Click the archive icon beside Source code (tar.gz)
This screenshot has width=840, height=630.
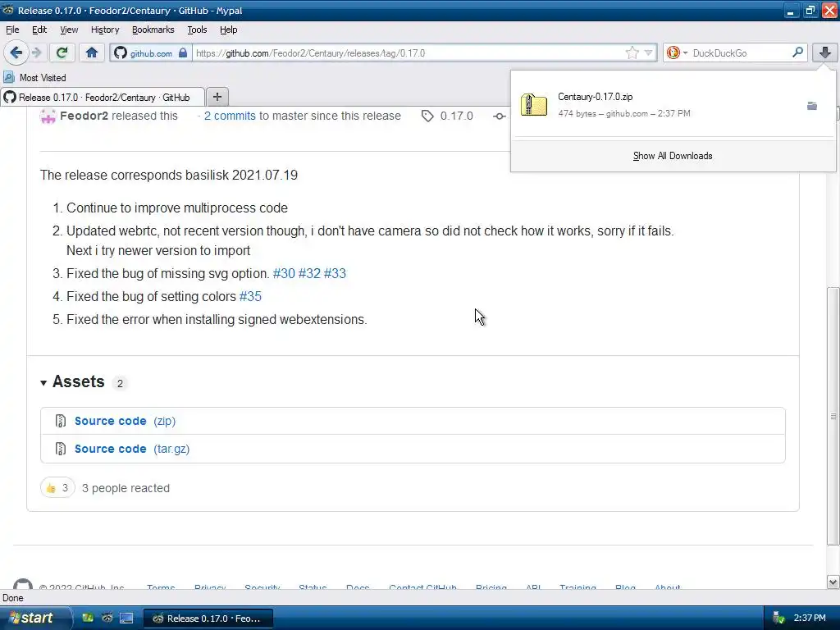click(x=61, y=449)
